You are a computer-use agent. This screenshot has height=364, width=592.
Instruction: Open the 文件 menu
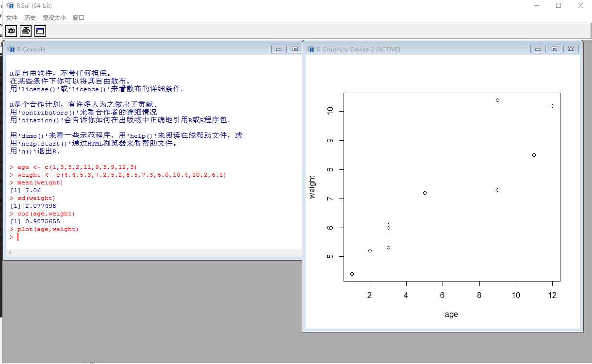pyautogui.click(x=12, y=17)
